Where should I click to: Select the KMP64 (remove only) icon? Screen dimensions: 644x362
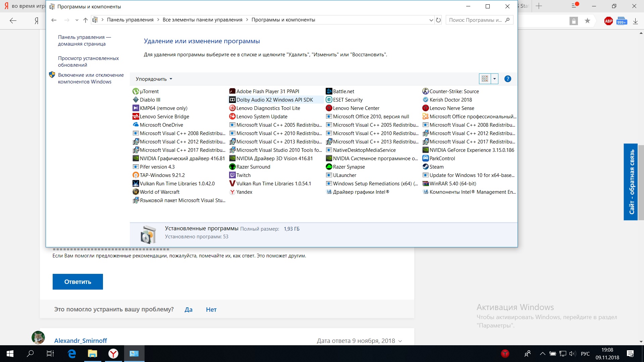[x=136, y=108]
